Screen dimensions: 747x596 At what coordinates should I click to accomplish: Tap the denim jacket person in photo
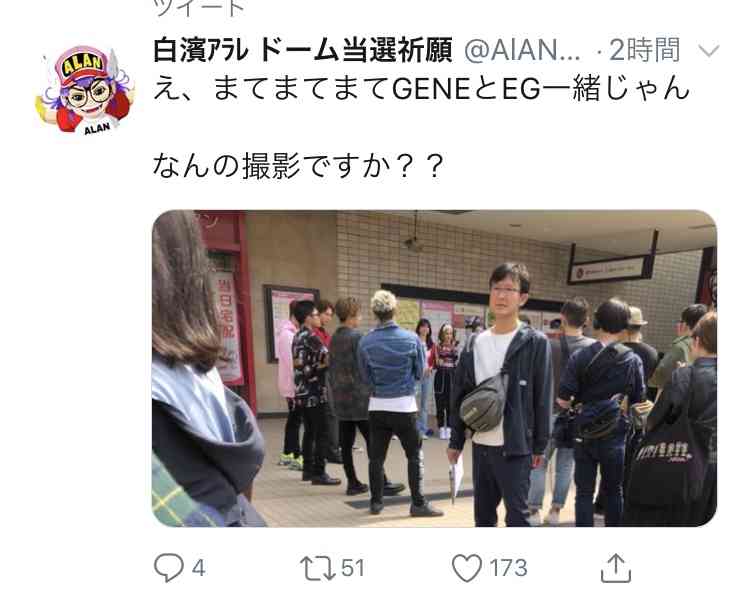[x=394, y=403]
